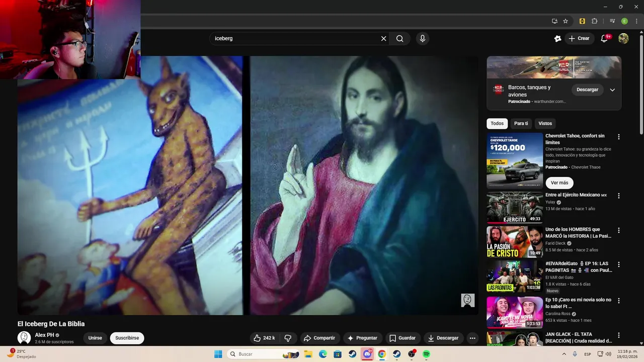Click the Compartir button
Image resolution: width=644 pixels, height=362 pixels.
click(319, 338)
